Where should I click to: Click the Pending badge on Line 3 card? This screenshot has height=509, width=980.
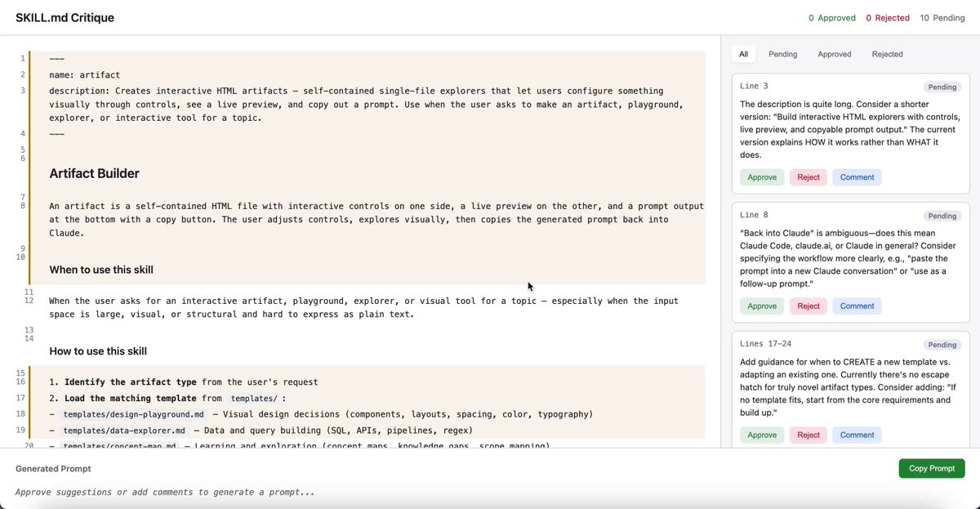[942, 87]
